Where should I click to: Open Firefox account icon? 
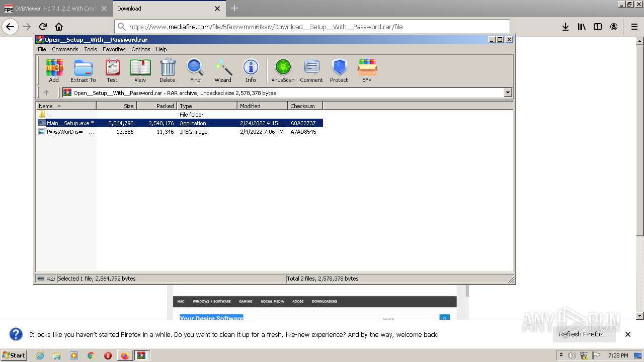[x=614, y=27]
